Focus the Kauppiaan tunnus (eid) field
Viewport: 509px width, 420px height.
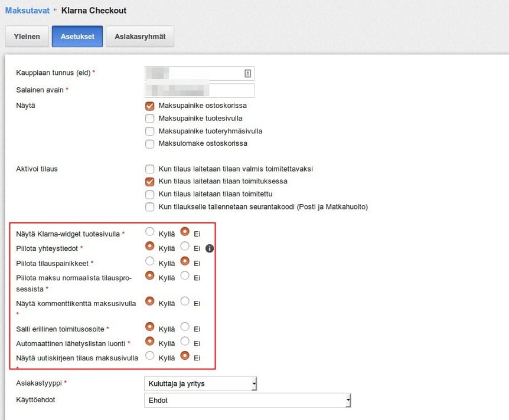(200, 73)
